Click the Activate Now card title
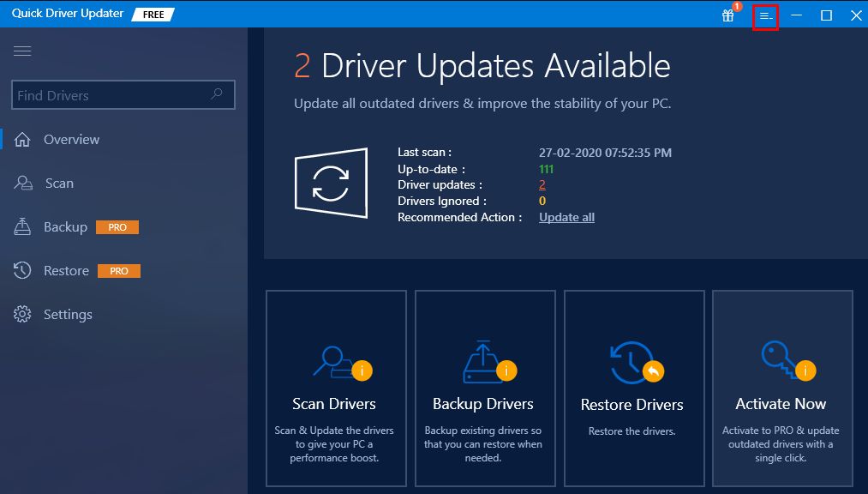The image size is (868, 494). coord(781,404)
